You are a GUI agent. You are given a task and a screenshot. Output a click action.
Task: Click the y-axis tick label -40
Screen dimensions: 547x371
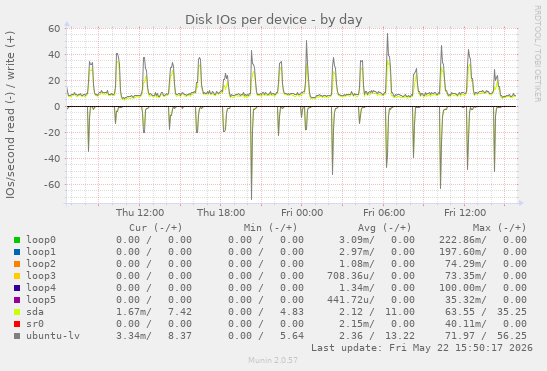(x=52, y=158)
